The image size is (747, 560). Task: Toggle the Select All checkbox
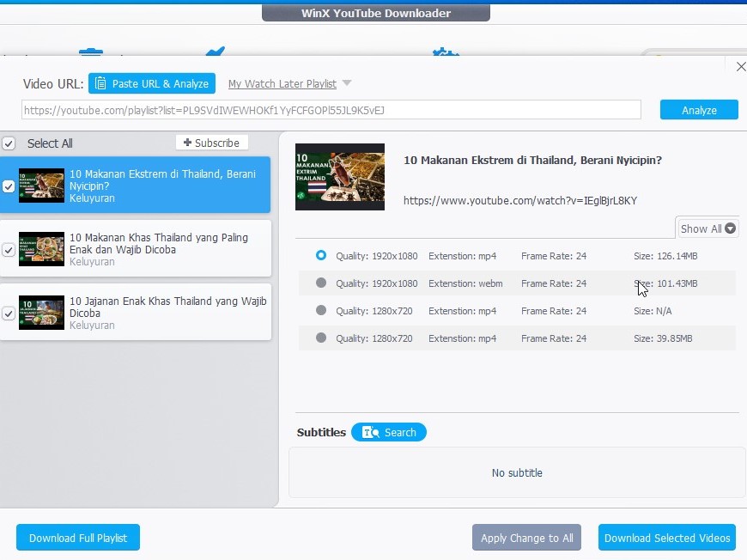pos(9,143)
